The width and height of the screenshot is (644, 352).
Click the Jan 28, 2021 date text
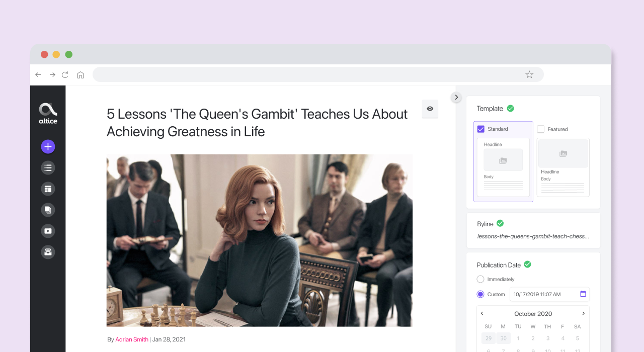(169, 339)
